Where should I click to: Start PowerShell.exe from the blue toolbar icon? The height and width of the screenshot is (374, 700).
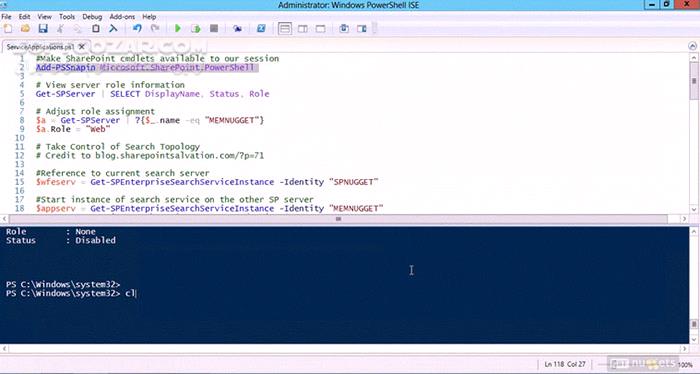pos(261,29)
